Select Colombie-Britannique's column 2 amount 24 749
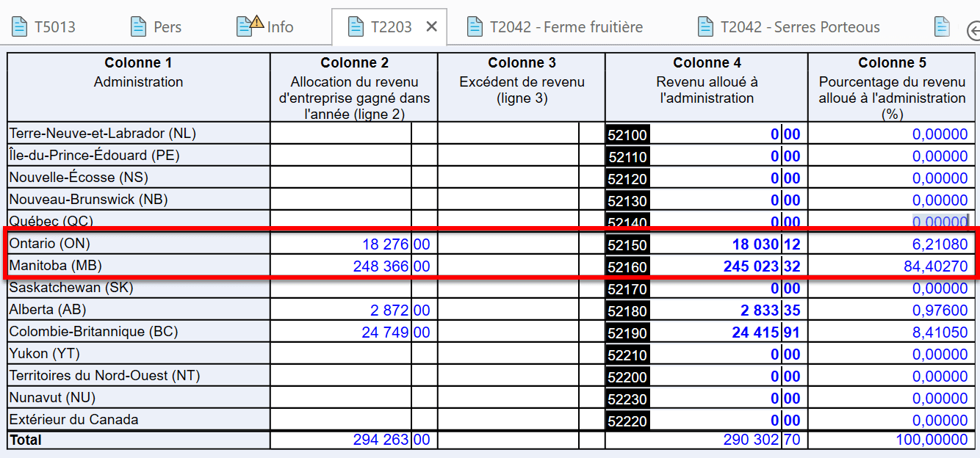This screenshot has height=458, width=980. pyautogui.click(x=385, y=332)
